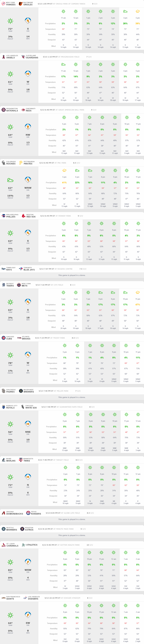Click '10 O/U' for Cardinals-Athletics game
Viewport: 144px width, 644px height.
[x=90, y=545]
